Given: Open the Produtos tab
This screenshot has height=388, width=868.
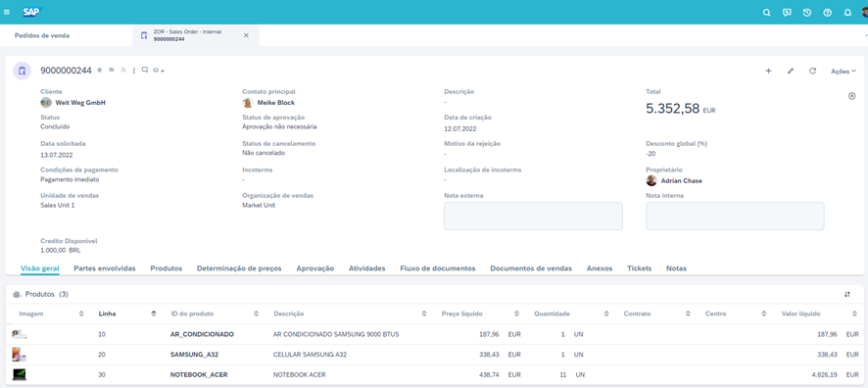Looking at the screenshot, I should coord(167,267).
